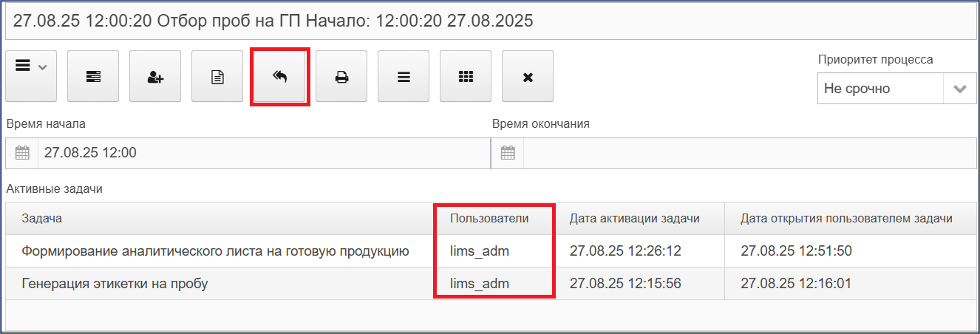980x334 pixels.
Task: Sort by Пользователи column header
Action: [494, 219]
